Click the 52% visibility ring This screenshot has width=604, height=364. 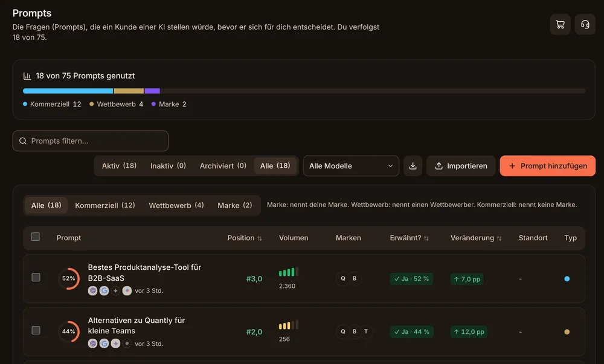point(69,278)
